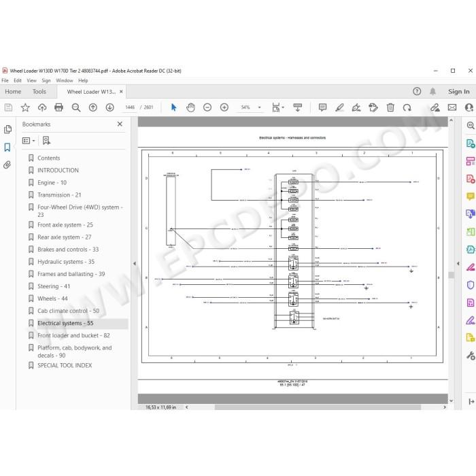Toggle the Page Thumbnails panel

pos(7,129)
